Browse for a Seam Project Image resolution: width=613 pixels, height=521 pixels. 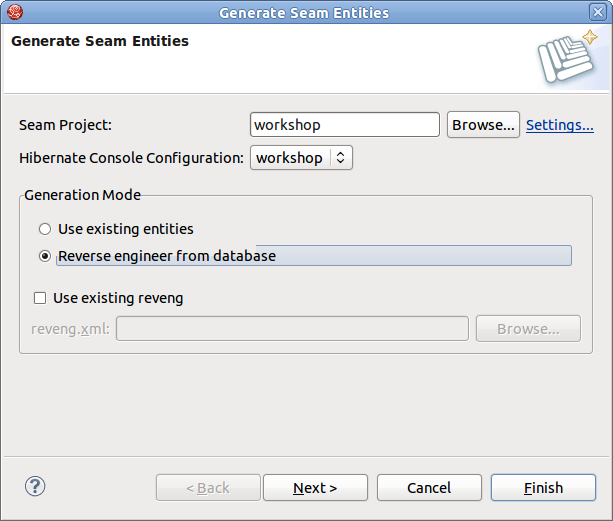(x=483, y=125)
